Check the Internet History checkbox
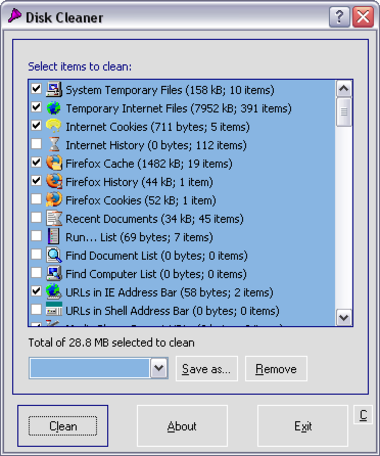This screenshot has width=380, height=456. click(36, 144)
